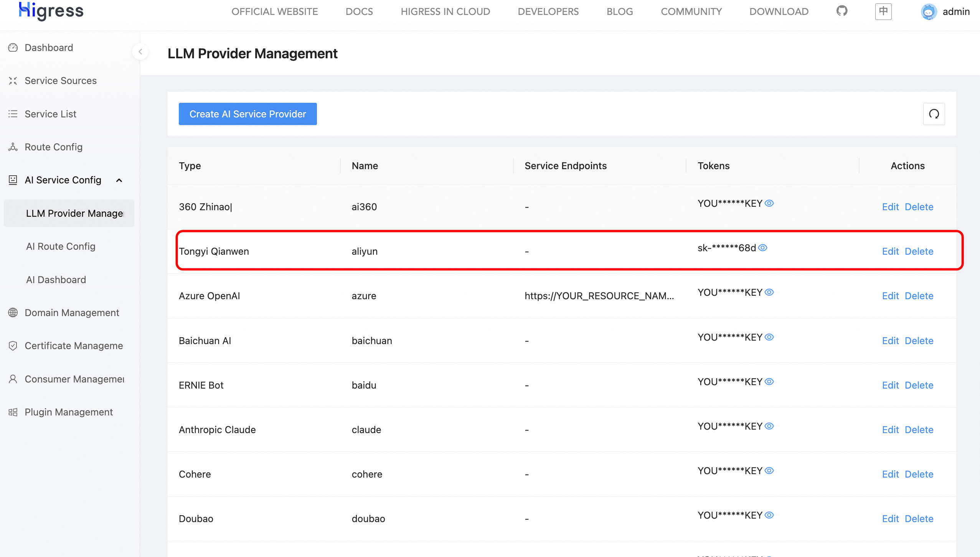Open Plugin Management in sidebar
This screenshot has width=980, height=557.
(x=69, y=412)
